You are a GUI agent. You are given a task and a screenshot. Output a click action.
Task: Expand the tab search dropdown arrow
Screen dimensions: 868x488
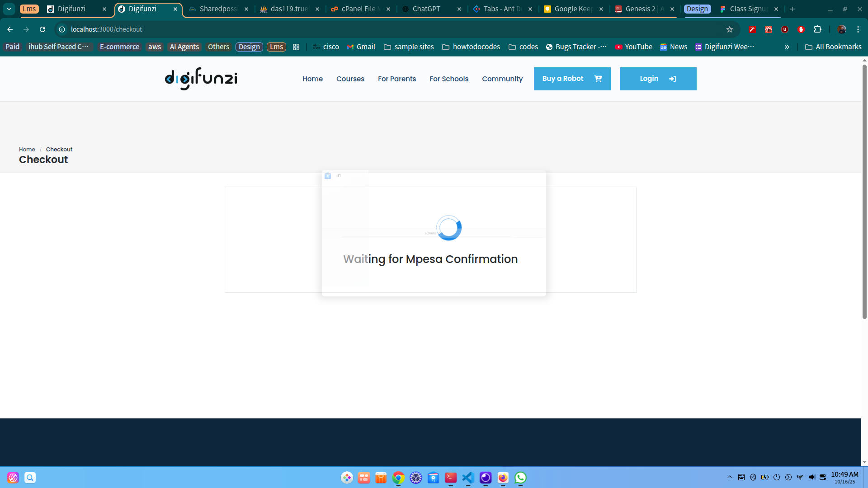coord(9,9)
